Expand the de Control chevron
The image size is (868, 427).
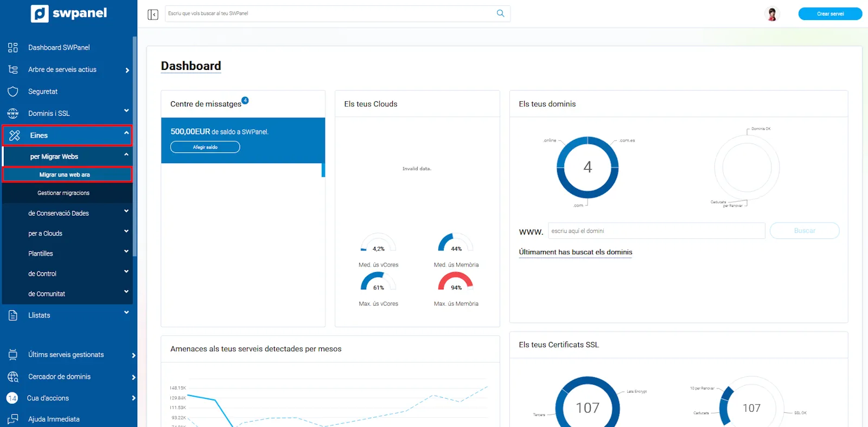(x=126, y=271)
